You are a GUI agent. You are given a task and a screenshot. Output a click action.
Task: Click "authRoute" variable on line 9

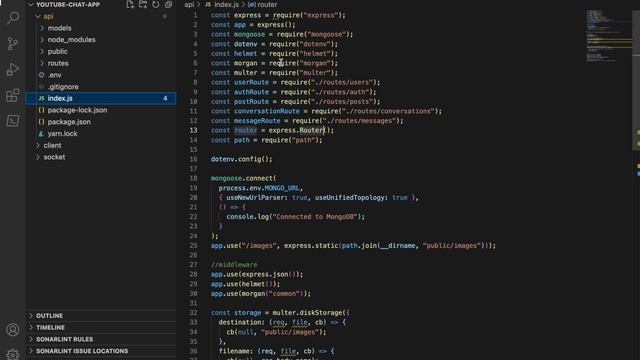tap(251, 92)
